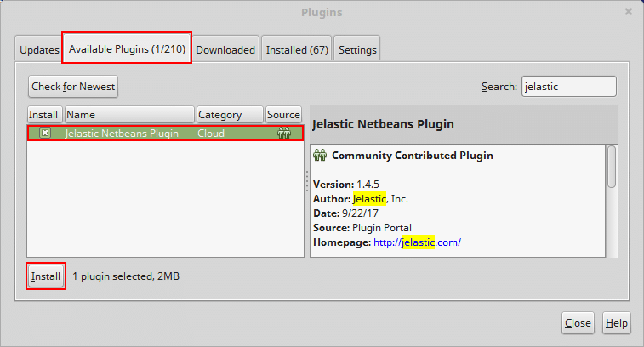
Task: Click the '1 plugin selected, 2MB' status text
Action: tap(126, 276)
